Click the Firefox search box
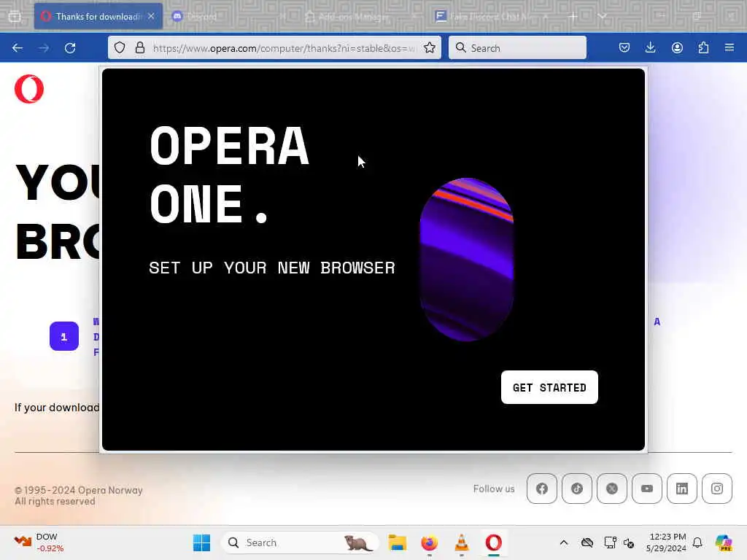This screenshot has height=560, width=747. (517, 47)
